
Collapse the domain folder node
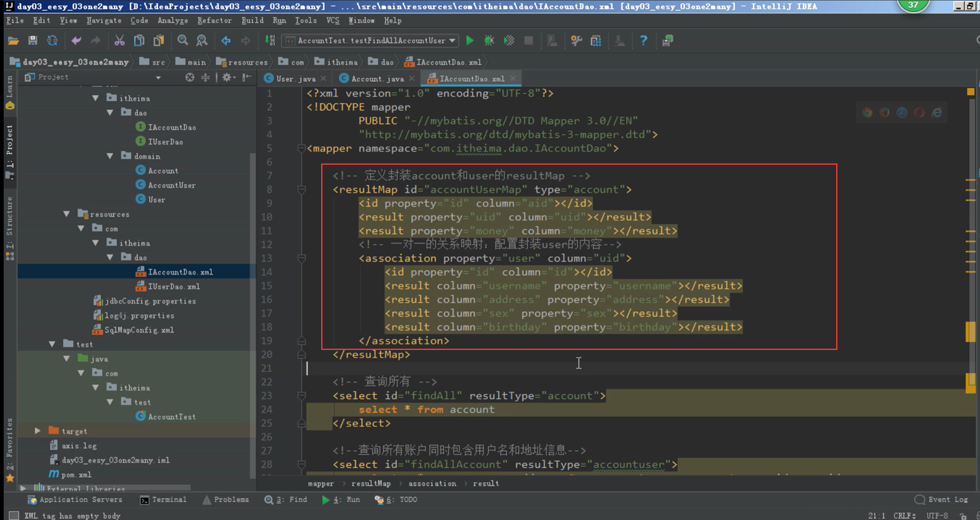(110, 156)
